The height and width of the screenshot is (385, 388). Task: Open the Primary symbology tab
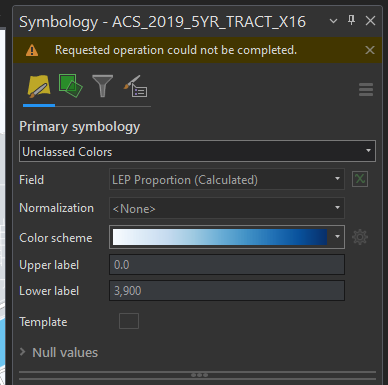tap(39, 86)
